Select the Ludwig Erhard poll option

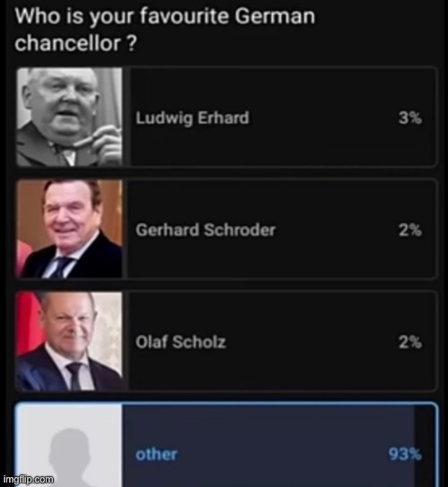[x=227, y=117]
